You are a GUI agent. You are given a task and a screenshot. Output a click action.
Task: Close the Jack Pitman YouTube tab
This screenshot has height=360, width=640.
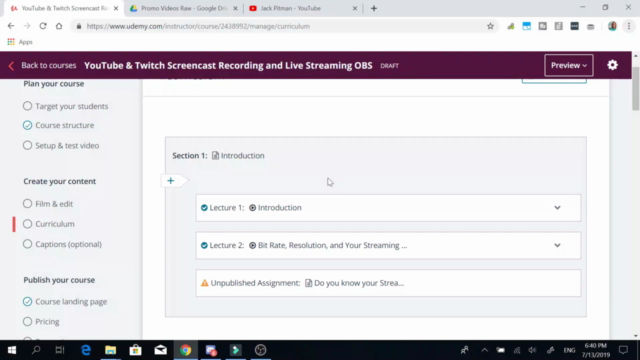pos(355,8)
